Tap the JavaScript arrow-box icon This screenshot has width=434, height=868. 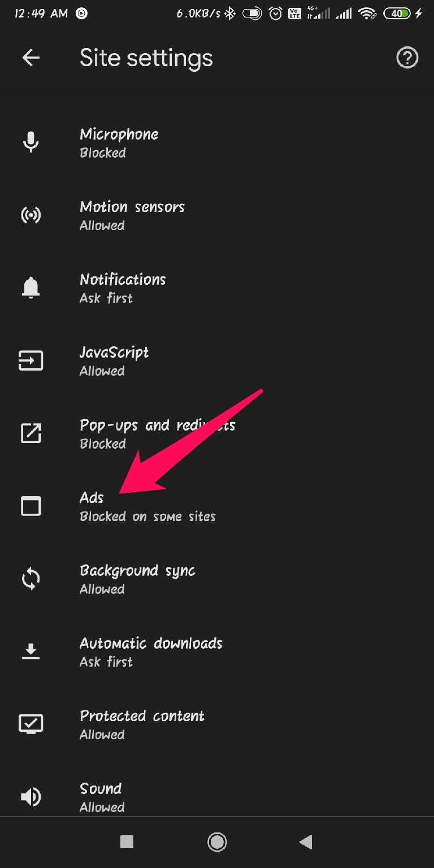click(x=31, y=361)
